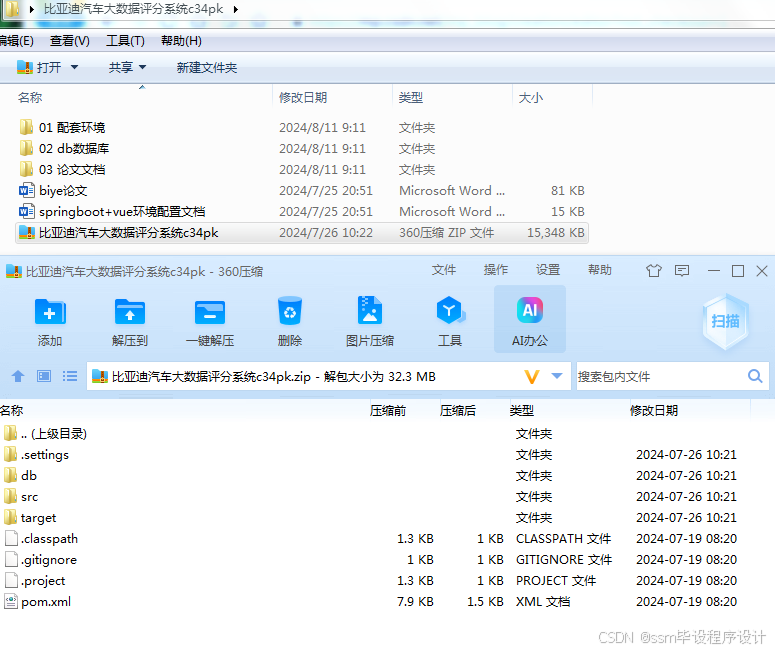Select the biye论文 Word document icon
775x651 pixels.
(x=26, y=190)
